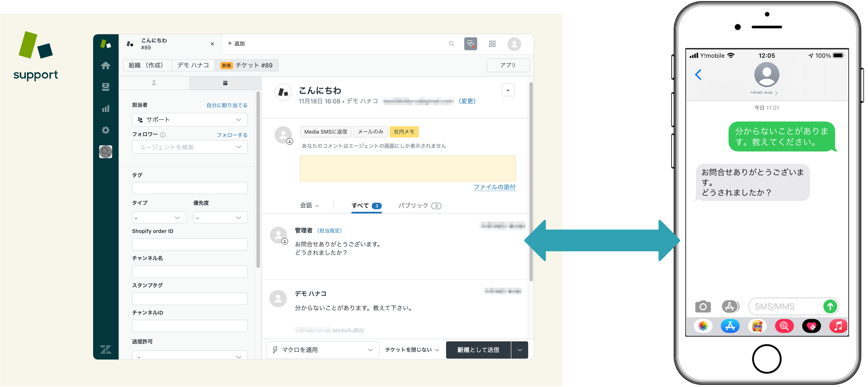Open the Home icon in Zendesk sidebar
The width and height of the screenshot is (868, 387).
click(105, 65)
